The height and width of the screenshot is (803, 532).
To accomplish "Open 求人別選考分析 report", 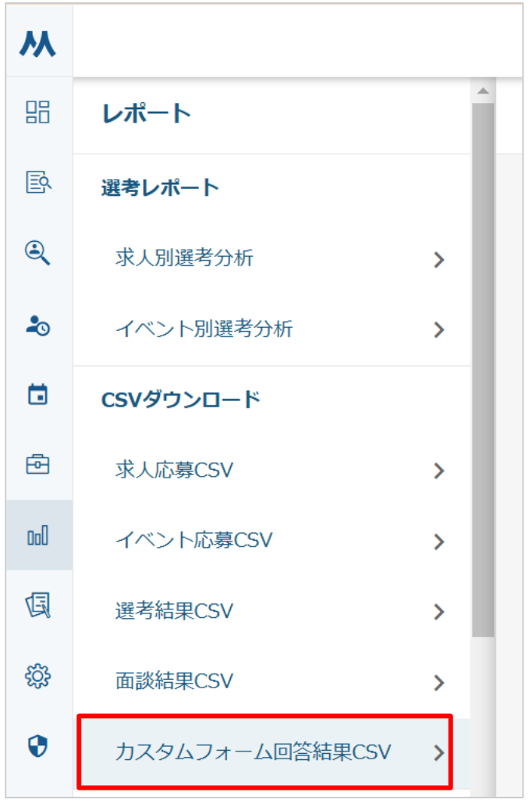I will pos(184,258).
